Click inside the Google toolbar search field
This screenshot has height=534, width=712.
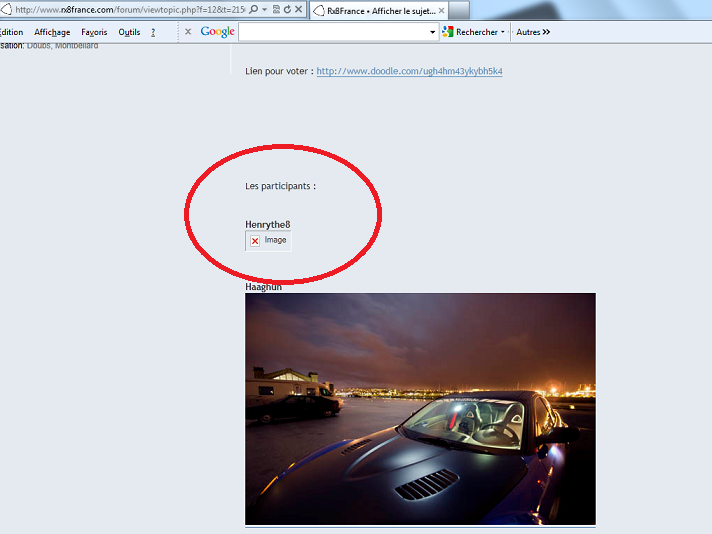333,32
